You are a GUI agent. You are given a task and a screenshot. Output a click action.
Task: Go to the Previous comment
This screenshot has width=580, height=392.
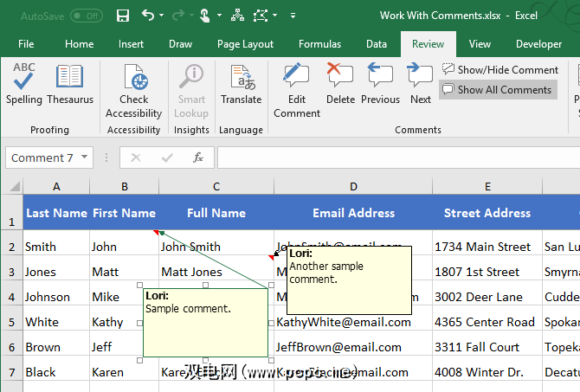[380, 86]
